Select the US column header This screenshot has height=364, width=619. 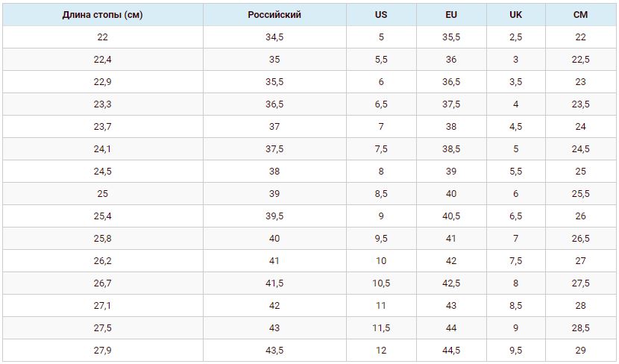point(381,15)
